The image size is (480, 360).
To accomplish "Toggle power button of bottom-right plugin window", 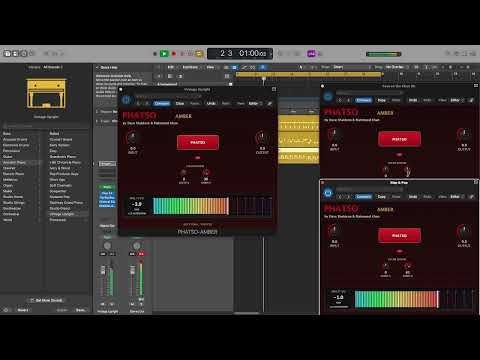I will [328, 193].
